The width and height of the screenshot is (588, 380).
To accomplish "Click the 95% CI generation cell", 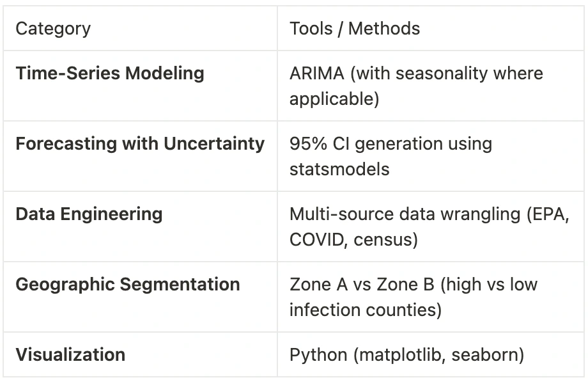I will click(391, 156).
